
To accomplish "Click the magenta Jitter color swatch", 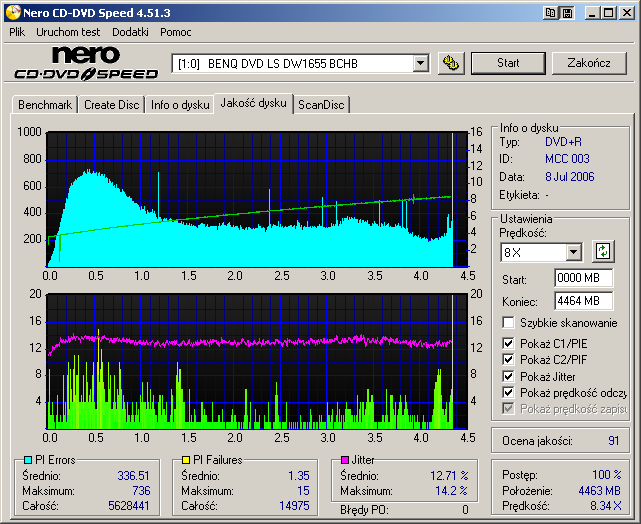I will 345,460.
